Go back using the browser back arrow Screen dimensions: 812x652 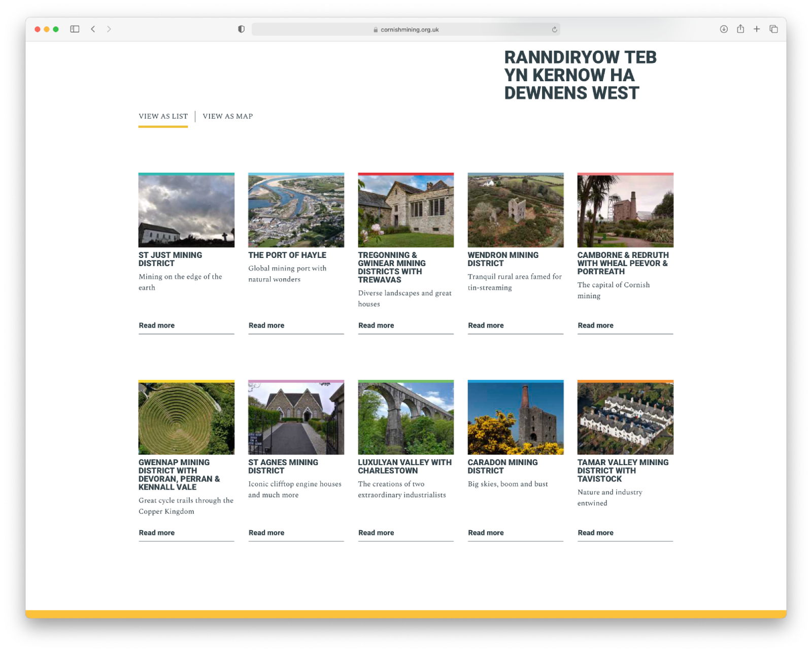(x=93, y=29)
